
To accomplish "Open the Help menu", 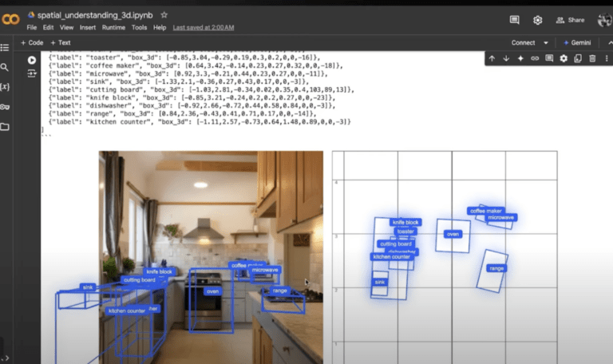I will coord(160,27).
